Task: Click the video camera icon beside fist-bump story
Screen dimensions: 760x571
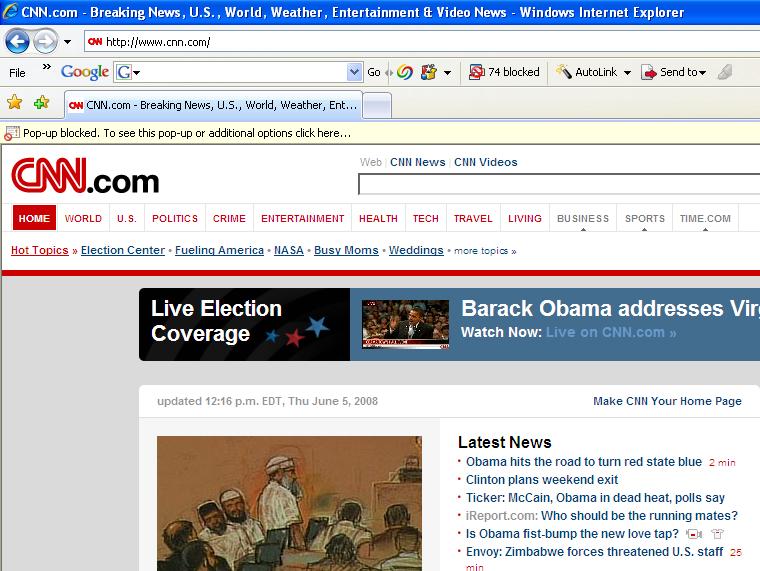Action: pyautogui.click(x=694, y=534)
